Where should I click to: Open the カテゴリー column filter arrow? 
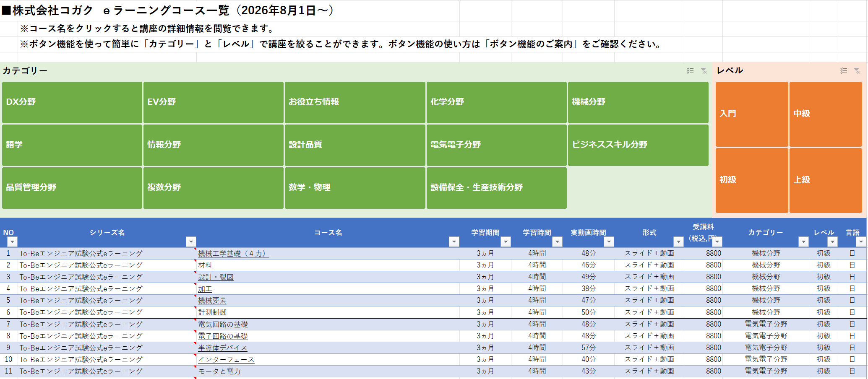[x=803, y=241]
